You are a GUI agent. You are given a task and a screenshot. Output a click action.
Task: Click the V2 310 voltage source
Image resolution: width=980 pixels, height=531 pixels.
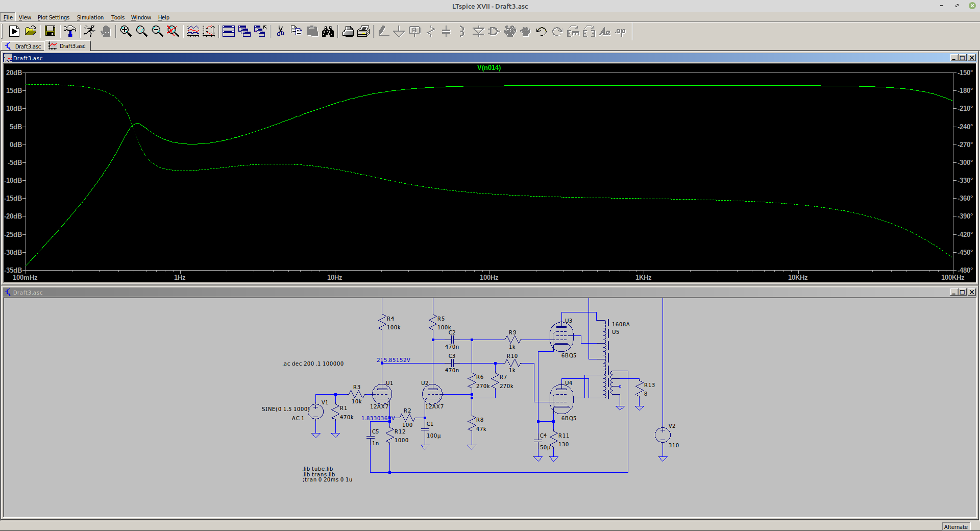[x=663, y=435]
